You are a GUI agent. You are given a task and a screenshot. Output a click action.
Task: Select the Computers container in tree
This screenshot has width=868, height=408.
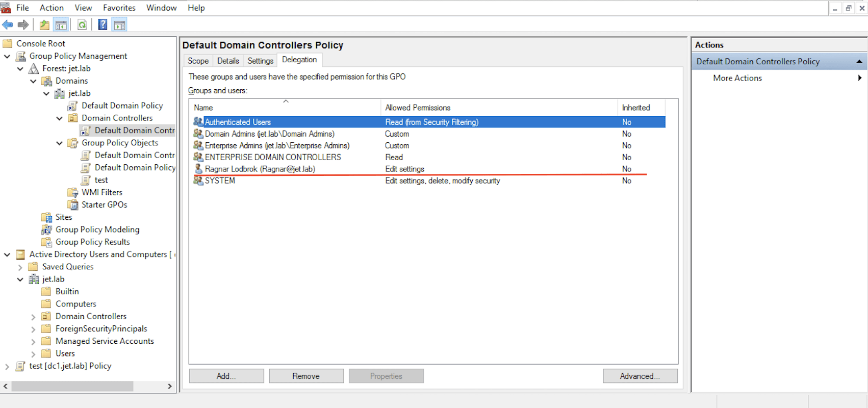(x=75, y=304)
